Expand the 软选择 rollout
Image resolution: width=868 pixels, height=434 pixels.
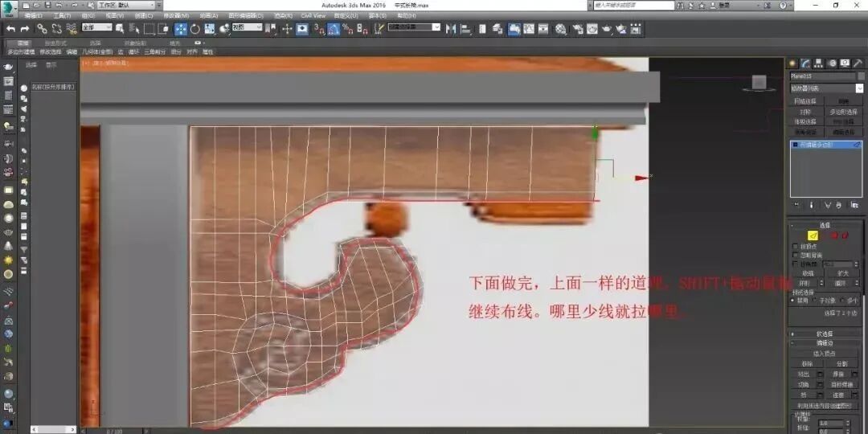pos(825,334)
